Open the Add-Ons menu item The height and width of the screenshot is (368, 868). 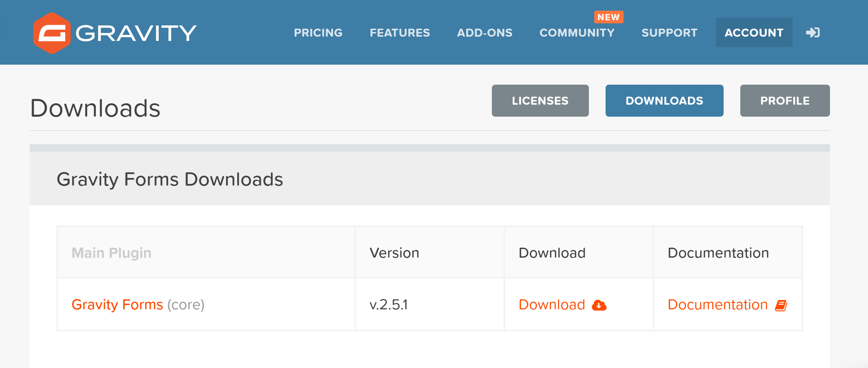click(485, 33)
